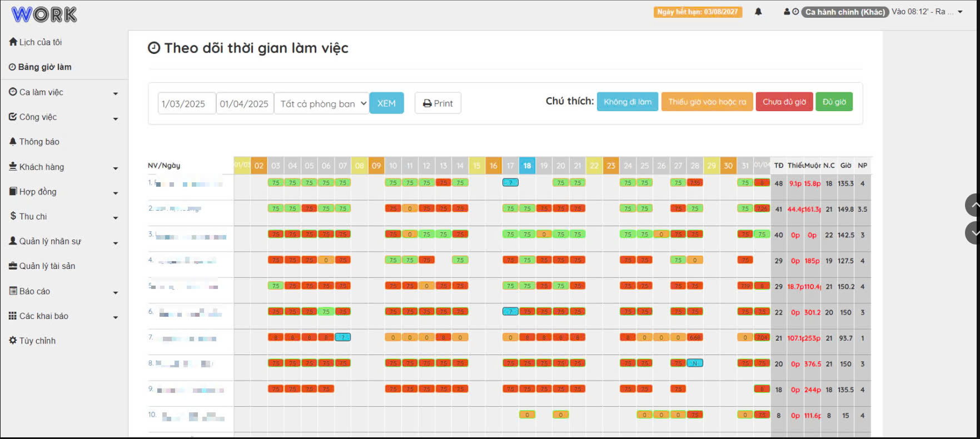Select Bảng giờ làm menu item
This screenshot has width=980, height=439.
click(x=40, y=67)
